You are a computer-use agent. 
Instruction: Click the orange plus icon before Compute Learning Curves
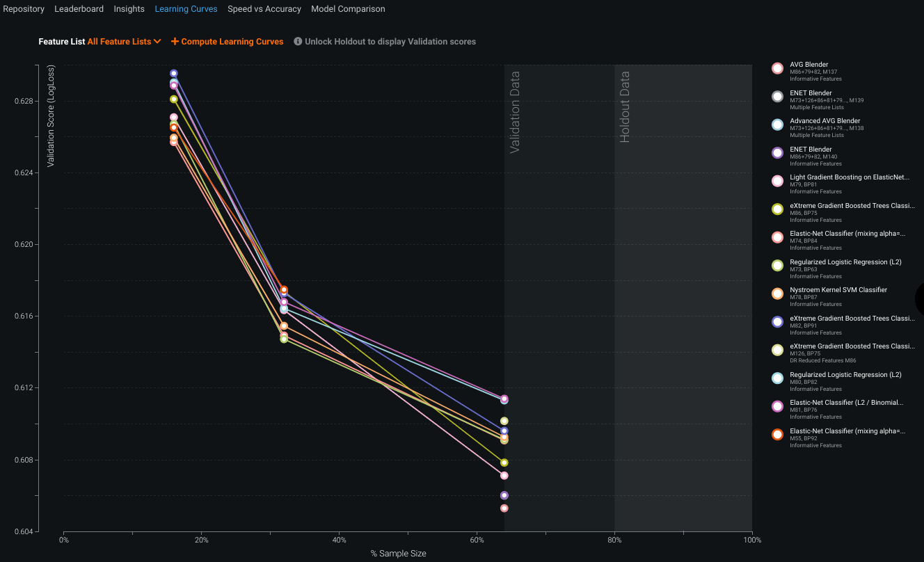(x=176, y=41)
